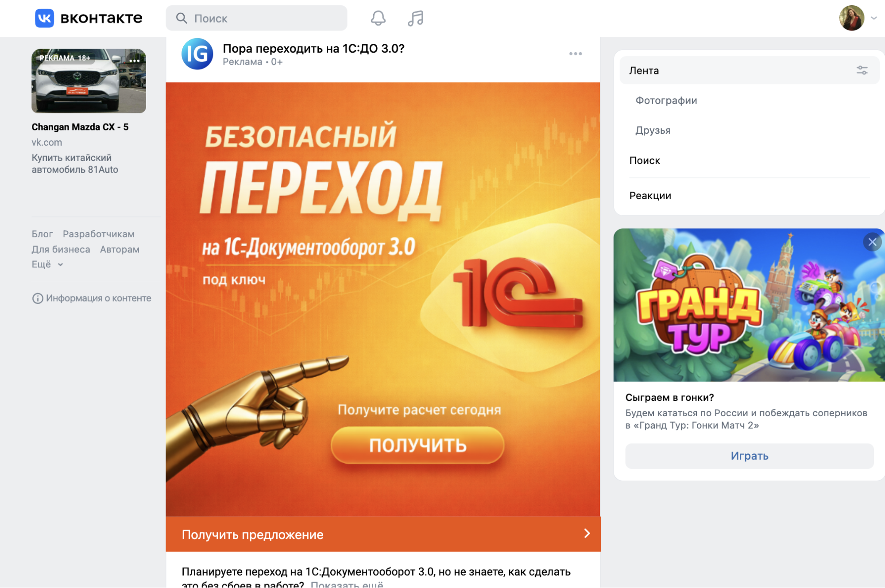Expand the account menu chevron
Viewport: 885px width, 588px height.
point(874,18)
